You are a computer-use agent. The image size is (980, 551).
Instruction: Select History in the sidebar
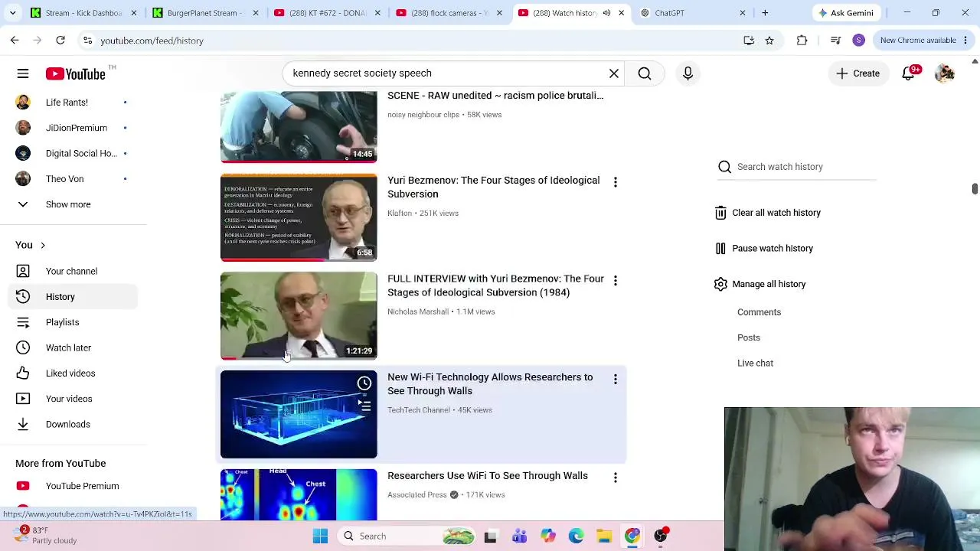pyautogui.click(x=73, y=297)
